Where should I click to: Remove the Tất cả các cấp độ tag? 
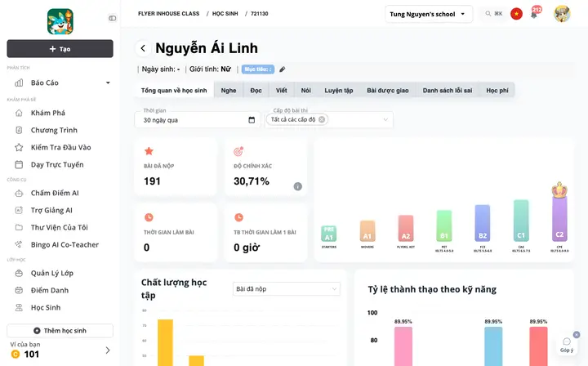coord(322,119)
